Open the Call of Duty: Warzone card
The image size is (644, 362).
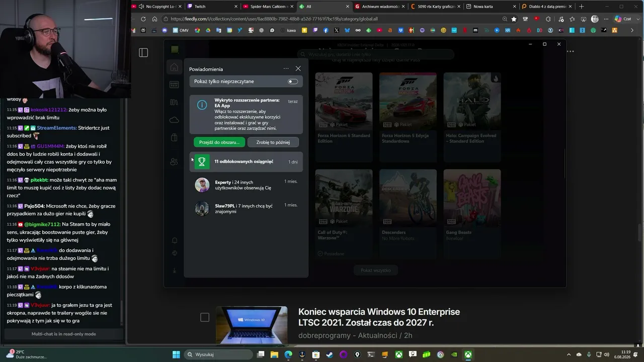[x=344, y=214]
